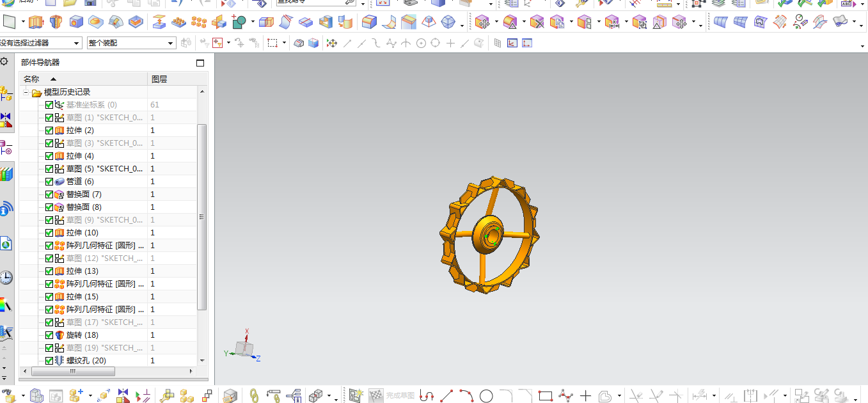
Task: Click the navigator scroll down arrow
Action: click(x=203, y=361)
